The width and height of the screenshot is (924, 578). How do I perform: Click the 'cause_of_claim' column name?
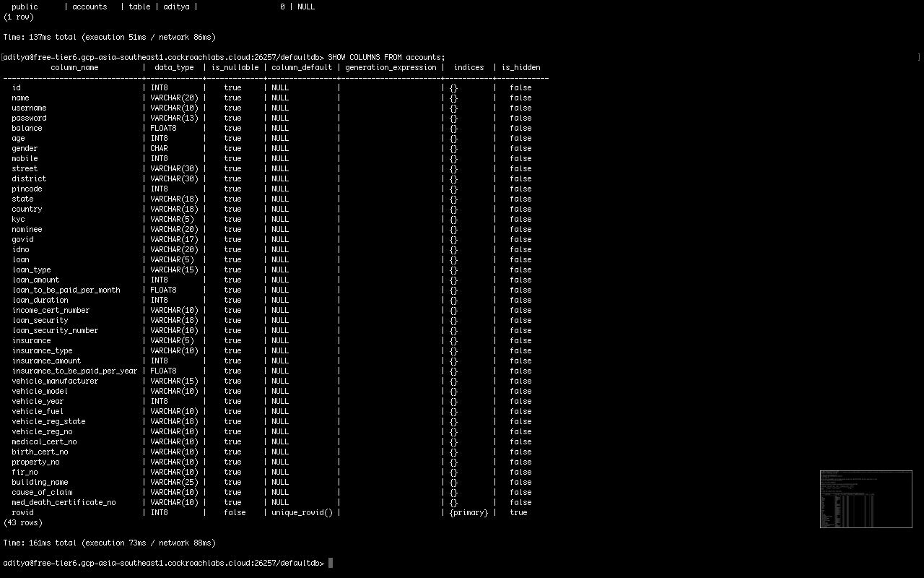pyautogui.click(x=42, y=492)
